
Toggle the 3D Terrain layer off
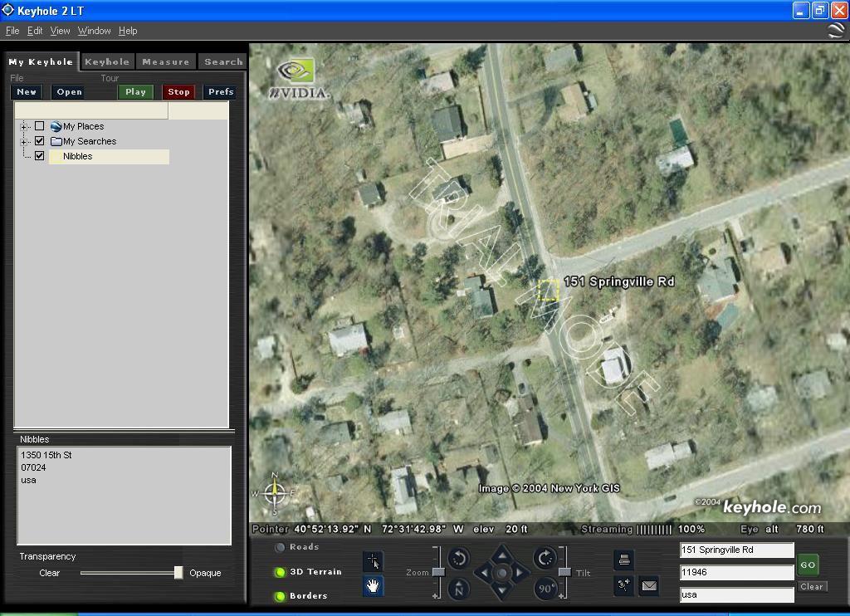click(x=281, y=572)
